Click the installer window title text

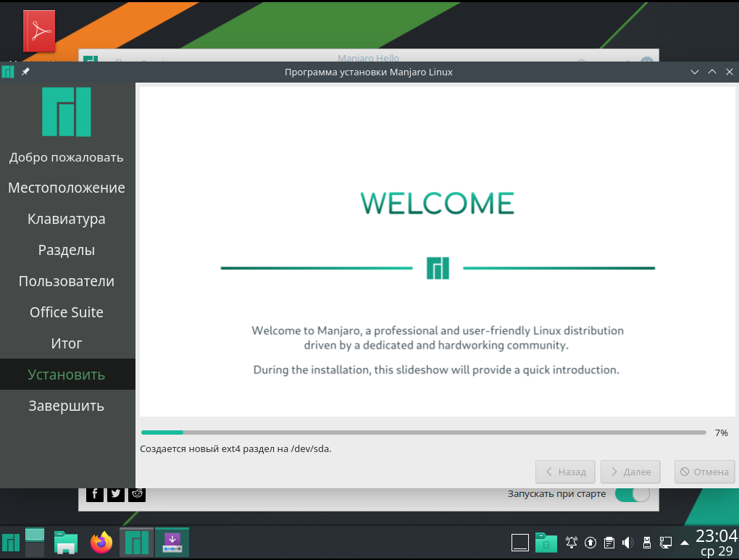click(369, 72)
